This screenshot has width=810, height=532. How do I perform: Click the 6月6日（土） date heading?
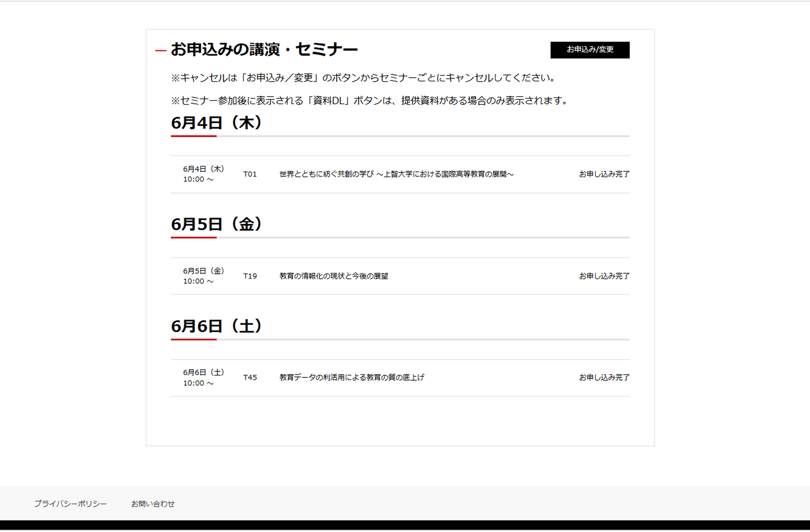pos(217,326)
